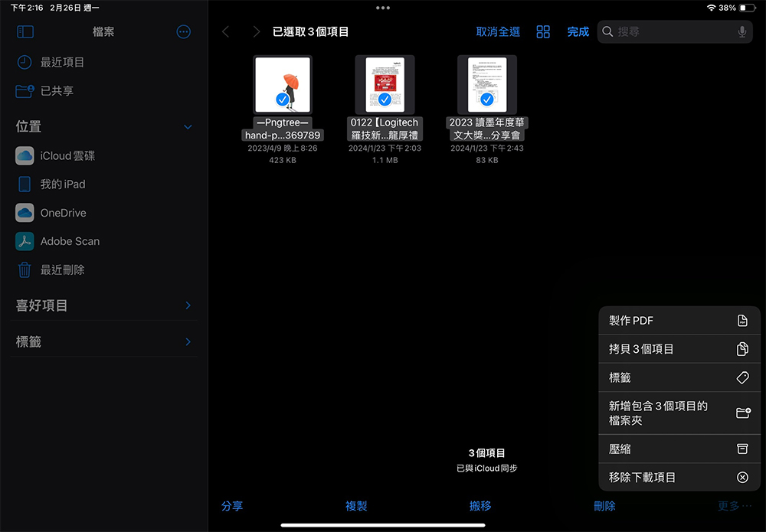Deselect the 0122 Logitech file checkmark
Image resolution: width=766 pixels, height=532 pixels.
[385, 100]
